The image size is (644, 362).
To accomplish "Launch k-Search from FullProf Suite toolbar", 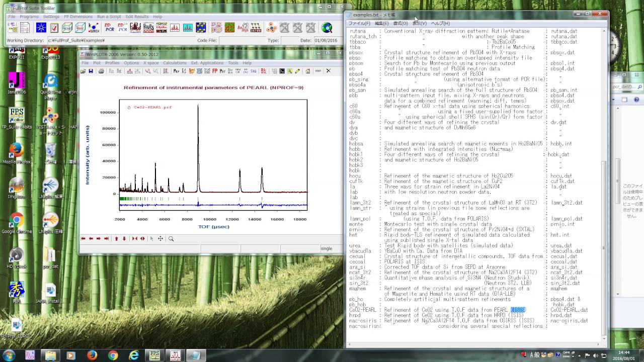I will coord(94,28).
